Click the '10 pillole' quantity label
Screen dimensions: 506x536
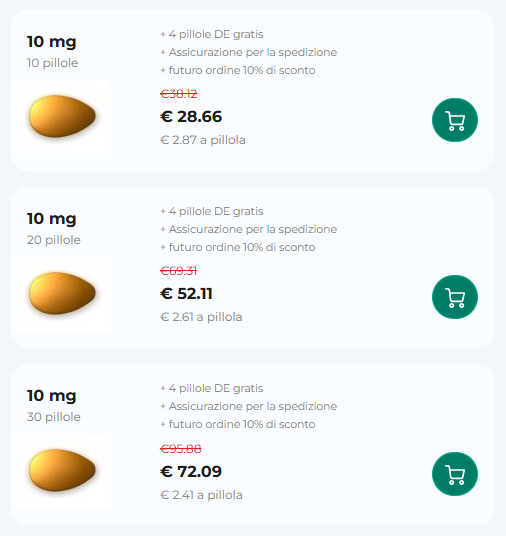[53, 63]
